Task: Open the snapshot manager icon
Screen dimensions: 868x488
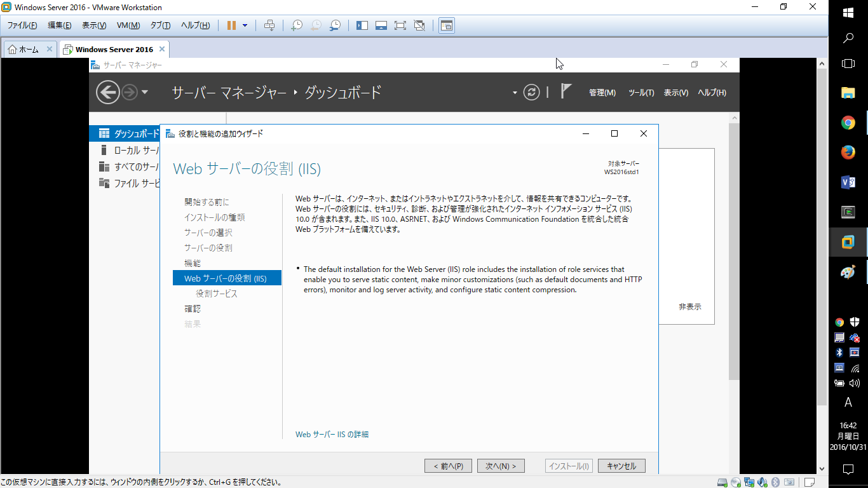Action: click(x=335, y=25)
